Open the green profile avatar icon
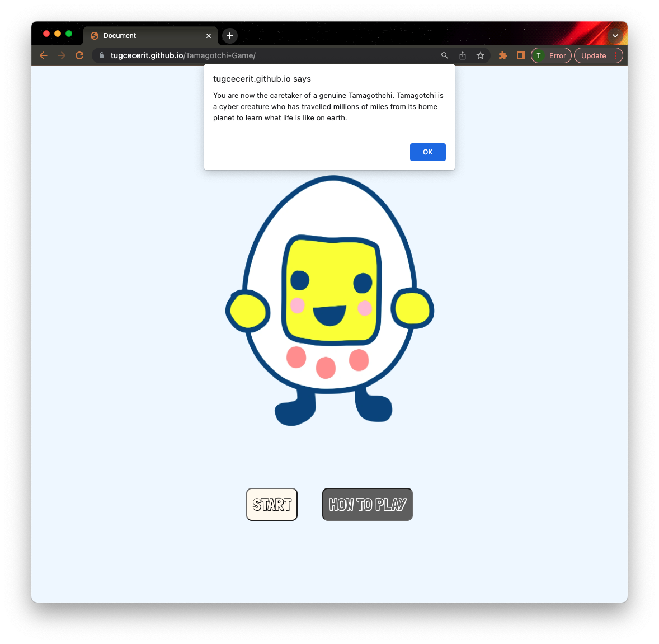 538,55
